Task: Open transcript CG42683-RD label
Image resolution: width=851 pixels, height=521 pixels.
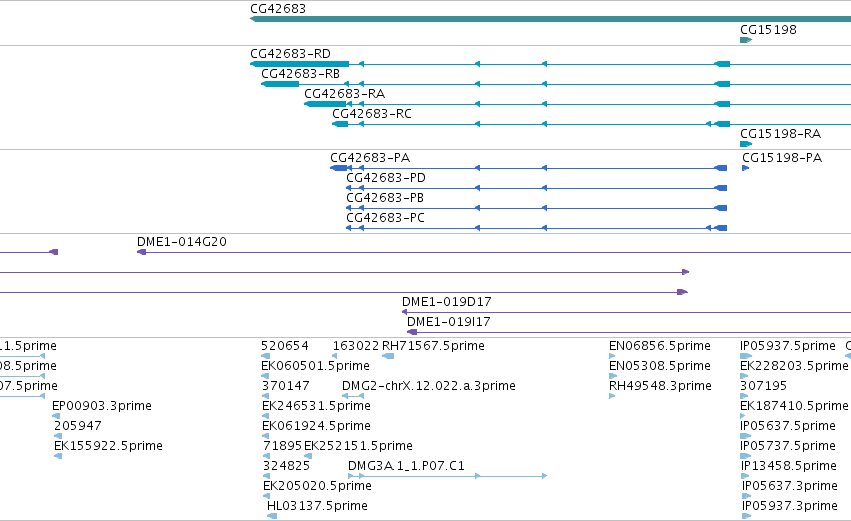Action: 290,54
